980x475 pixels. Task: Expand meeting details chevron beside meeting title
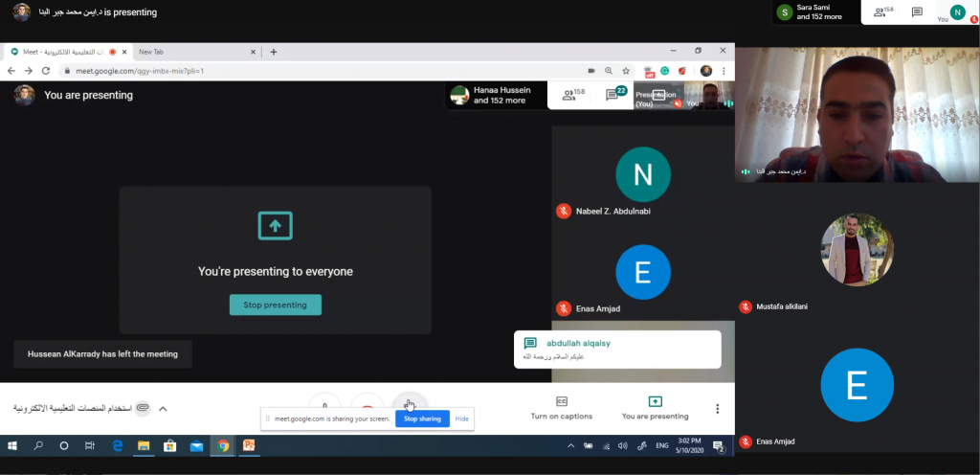(x=163, y=409)
